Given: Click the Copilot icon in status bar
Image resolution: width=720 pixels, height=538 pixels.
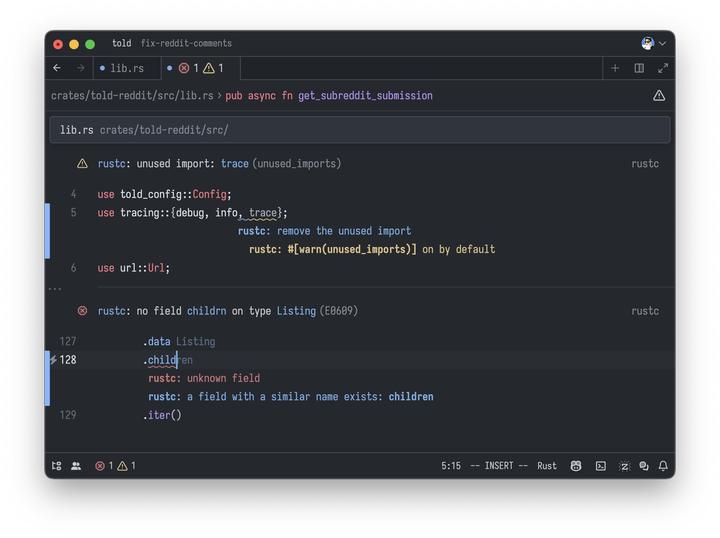Looking at the screenshot, I should point(576,466).
